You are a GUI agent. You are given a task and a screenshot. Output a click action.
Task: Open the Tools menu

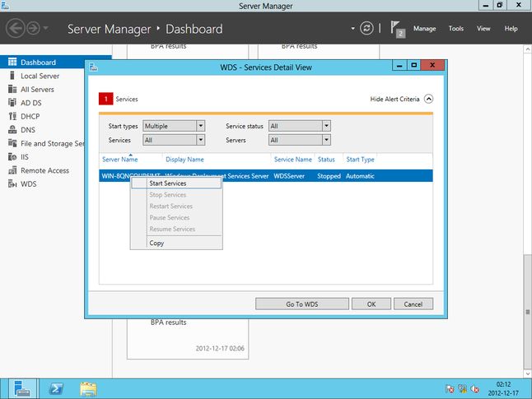tap(455, 29)
